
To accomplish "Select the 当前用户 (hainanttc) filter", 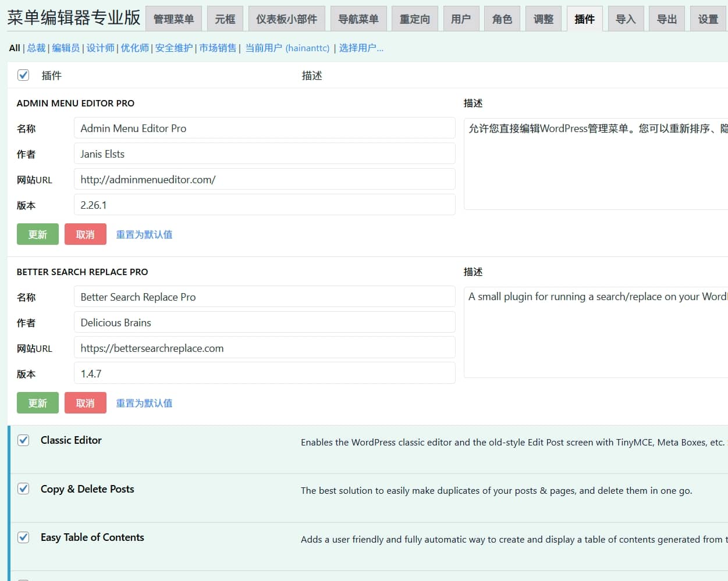I will 287,48.
